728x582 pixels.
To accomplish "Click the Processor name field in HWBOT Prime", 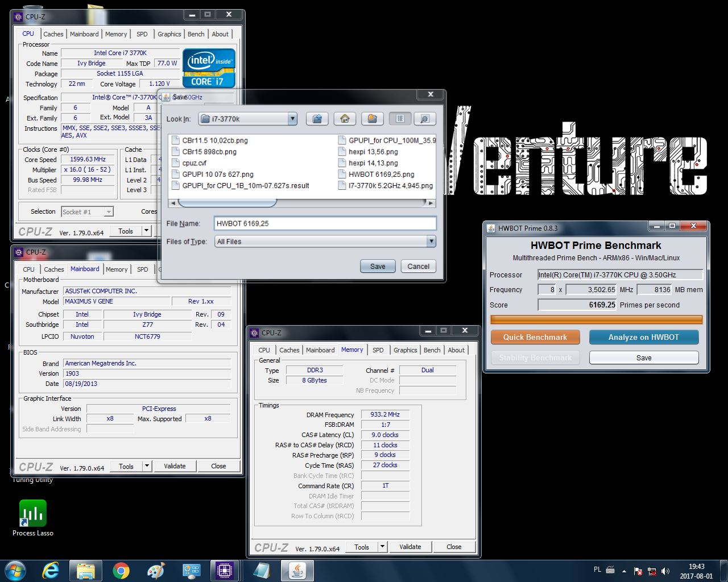I will coord(620,275).
